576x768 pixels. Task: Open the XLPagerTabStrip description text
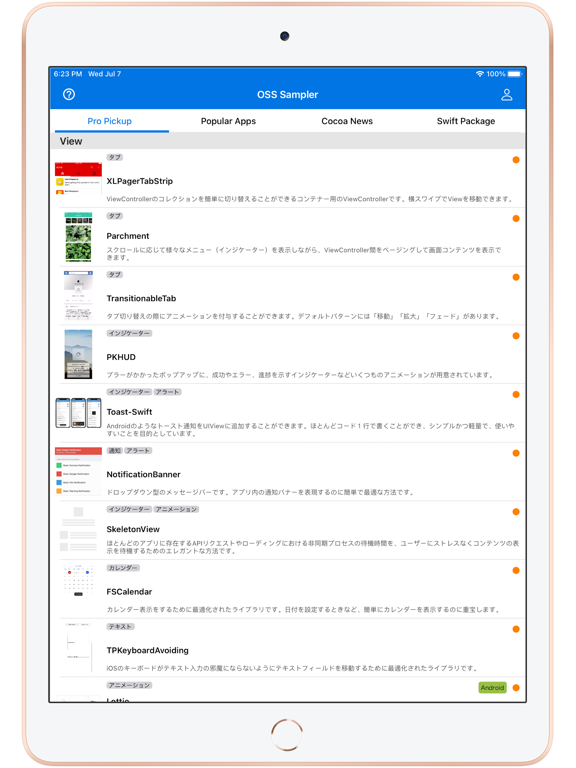[x=310, y=199]
